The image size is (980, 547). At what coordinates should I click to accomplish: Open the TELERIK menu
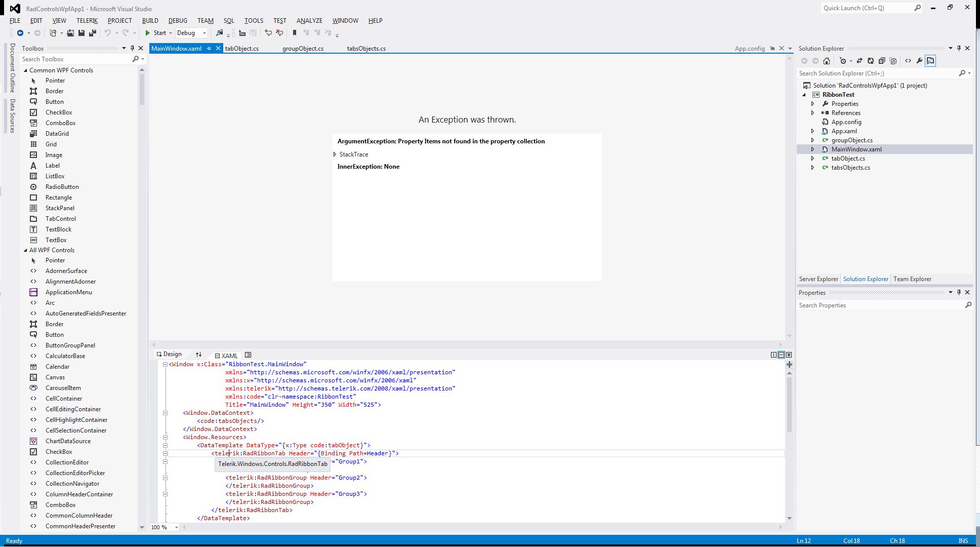[87, 21]
